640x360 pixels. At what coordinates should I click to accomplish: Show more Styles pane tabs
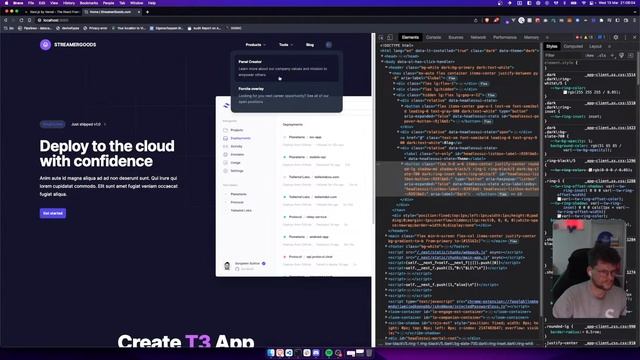610,47
